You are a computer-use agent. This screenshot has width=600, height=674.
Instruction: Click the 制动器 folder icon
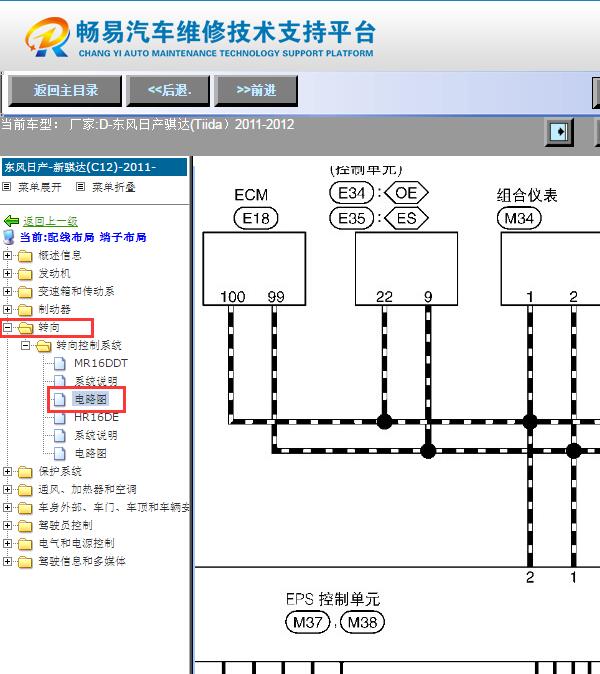[x=25, y=310]
